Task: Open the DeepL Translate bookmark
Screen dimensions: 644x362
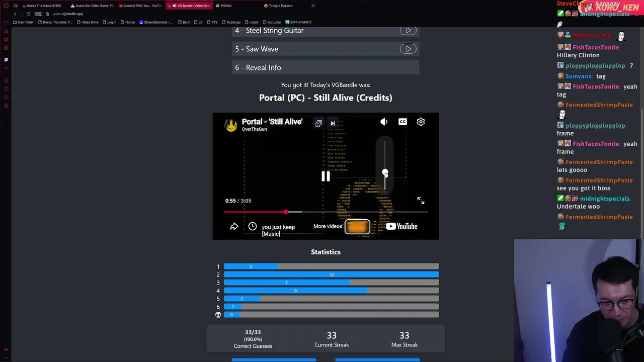Action: [x=55, y=22]
